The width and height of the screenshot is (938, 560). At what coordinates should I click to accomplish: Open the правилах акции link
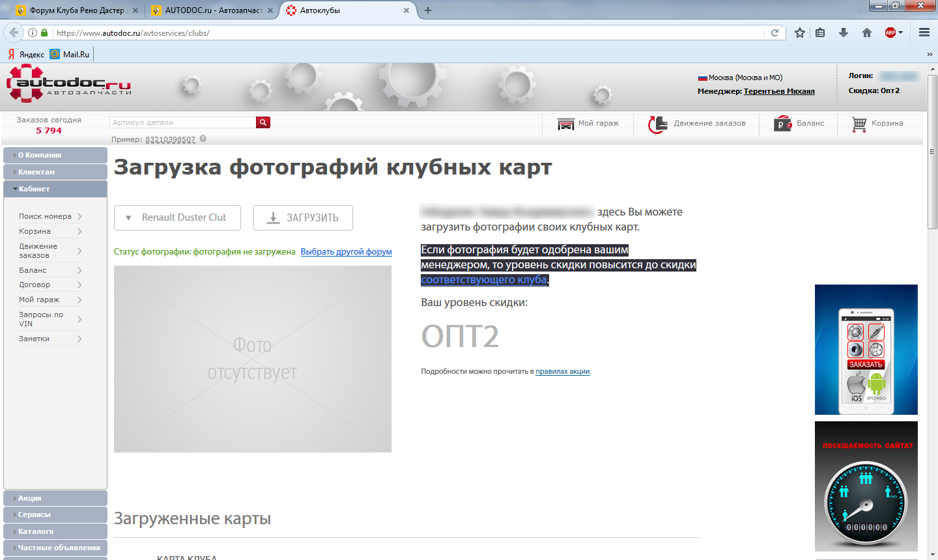(562, 371)
